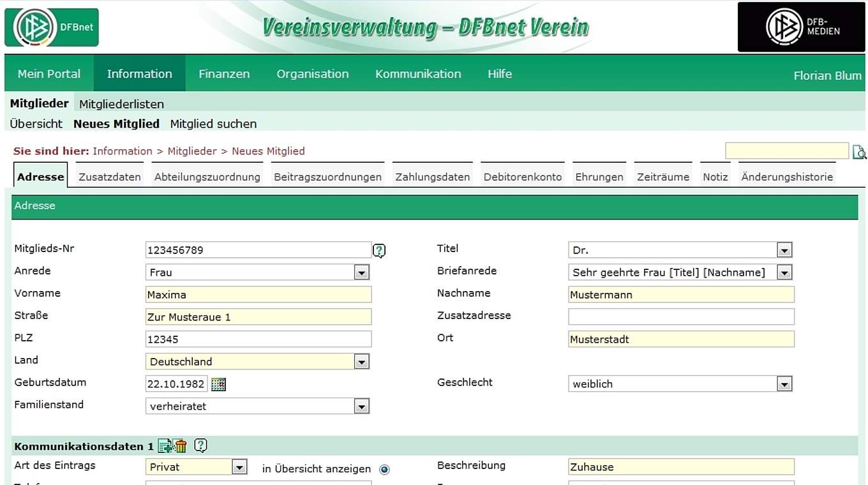Open the Mitgliederlisten link
This screenshot has width=868, height=485.
coord(121,104)
